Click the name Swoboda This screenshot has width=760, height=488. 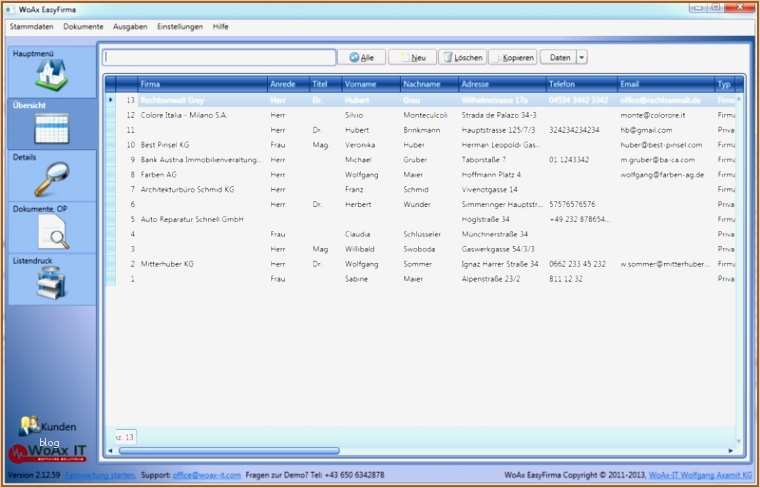click(x=419, y=249)
